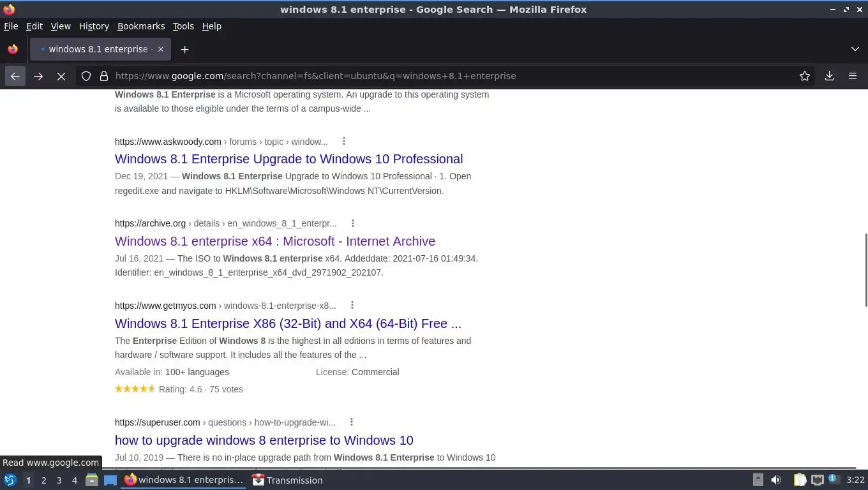Open the Firefox hamburger application menu
This screenshot has width=868, height=490.
(853, 76)
